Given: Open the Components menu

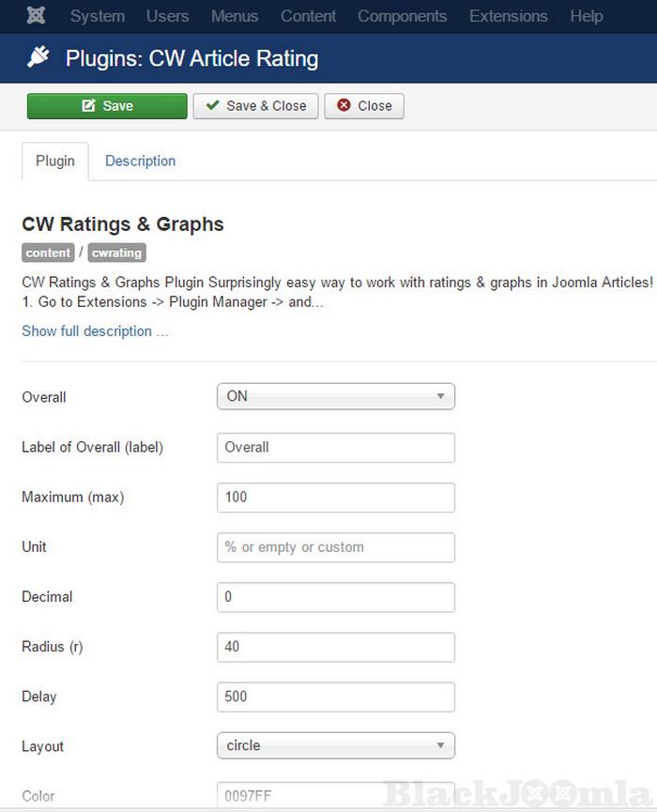Looking at the screenshot, I should pyautogui.click(x=402, y=16).
